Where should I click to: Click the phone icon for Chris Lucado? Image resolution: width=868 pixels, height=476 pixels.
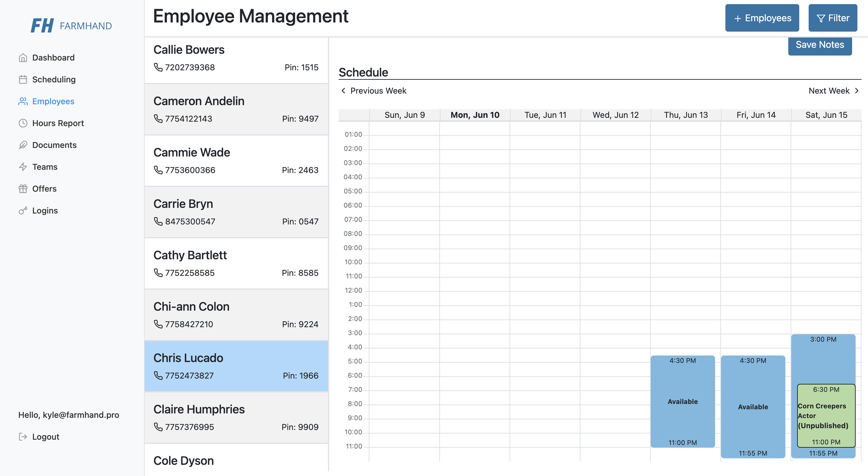tap(158, 375)
